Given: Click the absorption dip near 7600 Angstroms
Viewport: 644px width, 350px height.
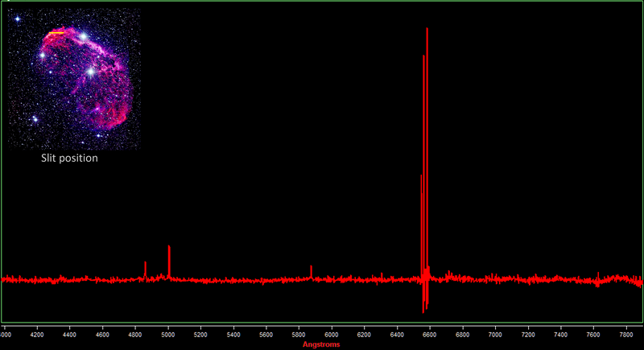Looking at the screenshot, I should coord(597,283).
